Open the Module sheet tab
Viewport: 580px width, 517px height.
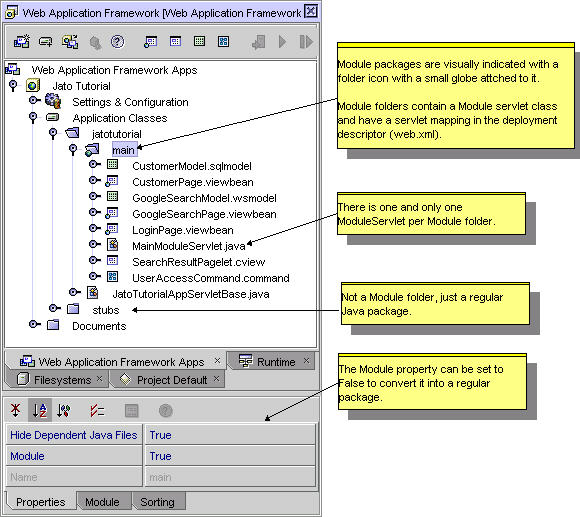(x=103, y=502)
